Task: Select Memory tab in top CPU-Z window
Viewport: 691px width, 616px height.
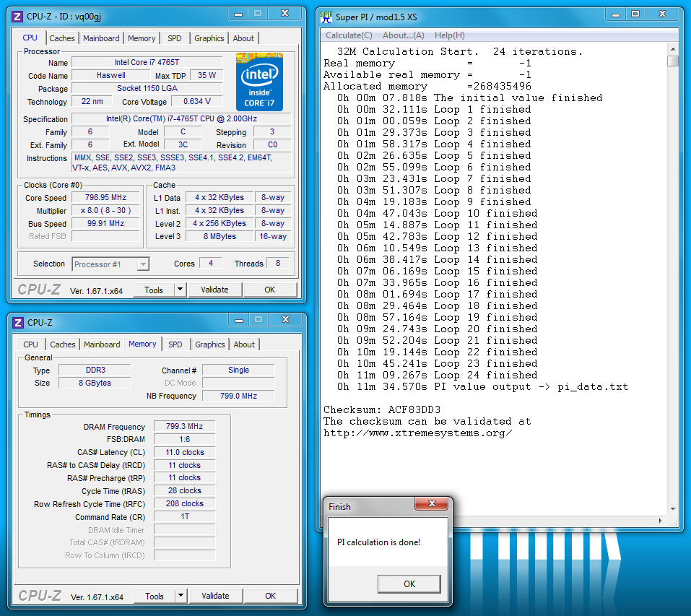Action: pyautogui.click(x=142, y=38)
